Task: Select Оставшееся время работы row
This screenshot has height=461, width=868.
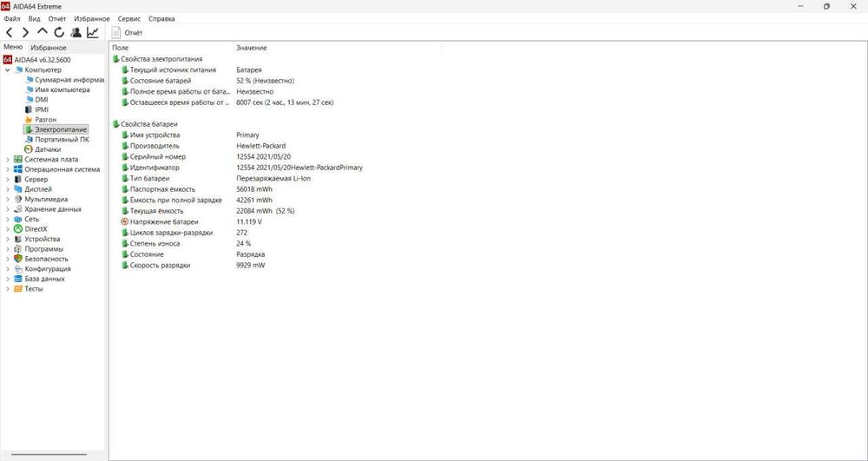Action: tap(227, 102)
